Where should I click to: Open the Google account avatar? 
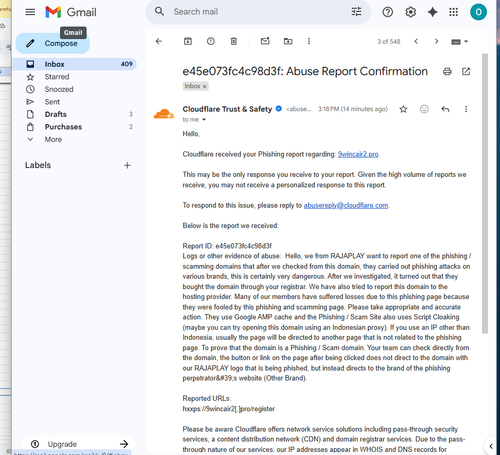[478, 12]
